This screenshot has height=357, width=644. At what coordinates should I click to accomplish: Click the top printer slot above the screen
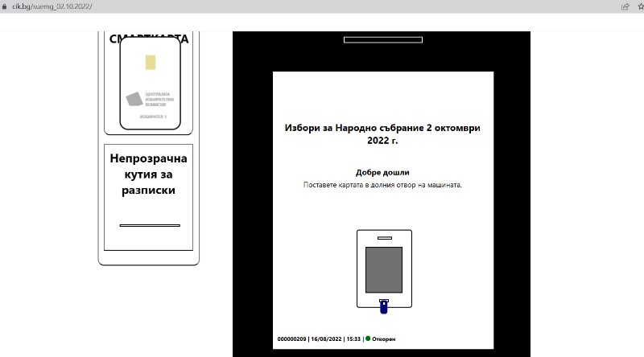383,40
